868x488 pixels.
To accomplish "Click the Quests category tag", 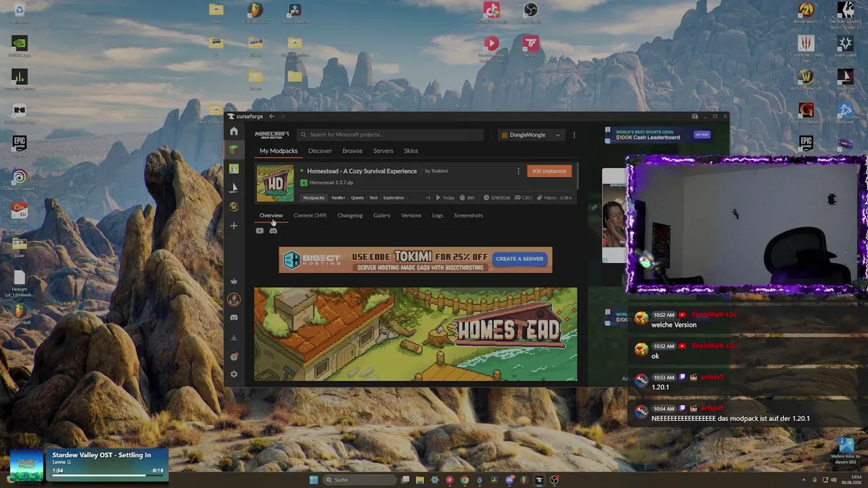I will click(357, 198).
